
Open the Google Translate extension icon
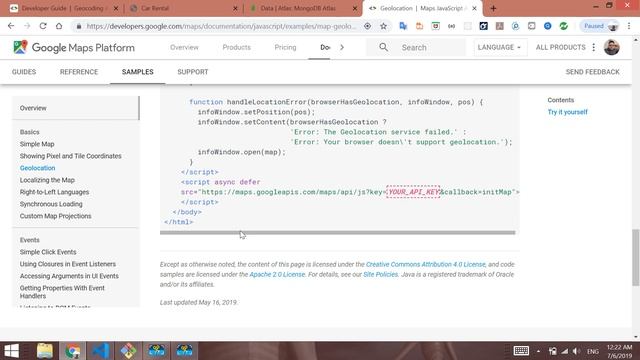(x=403, y=26)
